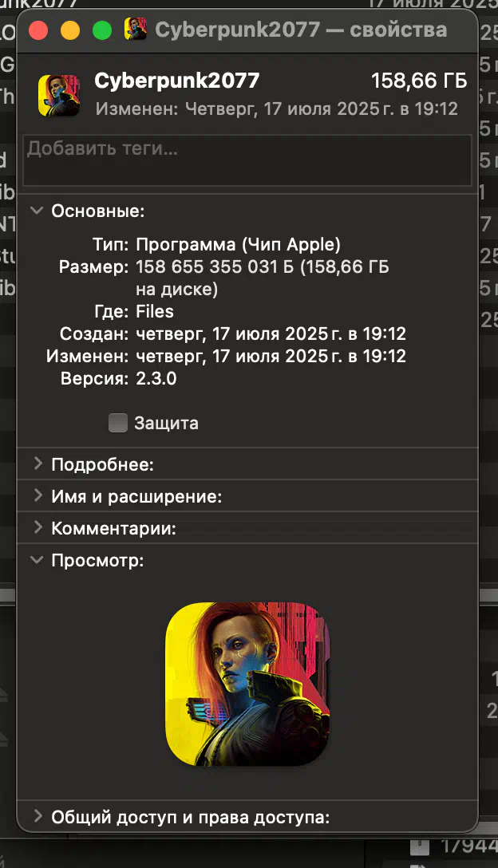498x868 pixels.
Task: Collapse the Просмотр section
Action: coord(38,560)
